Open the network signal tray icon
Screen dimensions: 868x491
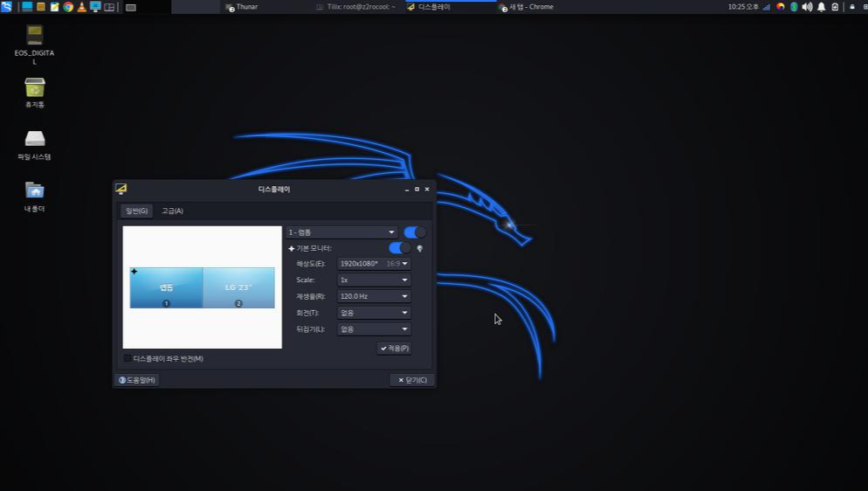[767, 7]
